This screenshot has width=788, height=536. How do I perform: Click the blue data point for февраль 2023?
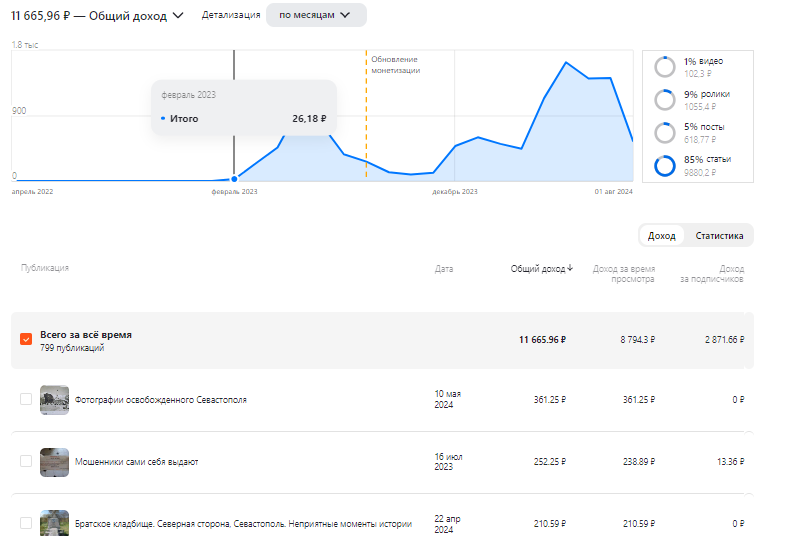click(x=234, y=179)
